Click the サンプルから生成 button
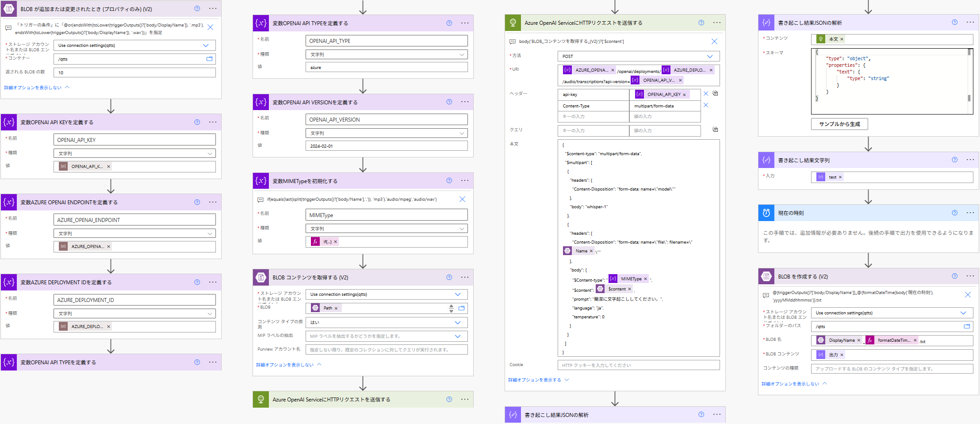980x424 pixels. (839, 124)
